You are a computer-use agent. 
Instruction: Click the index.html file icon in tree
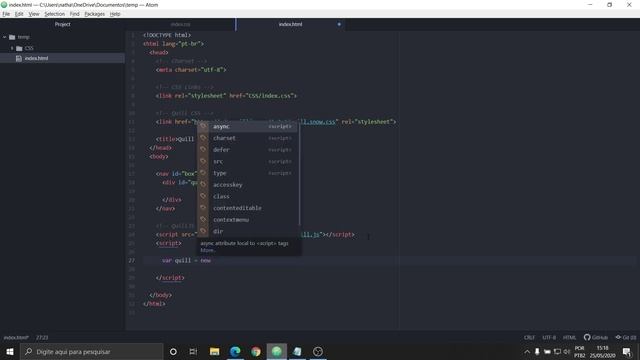tap(18, 58)
